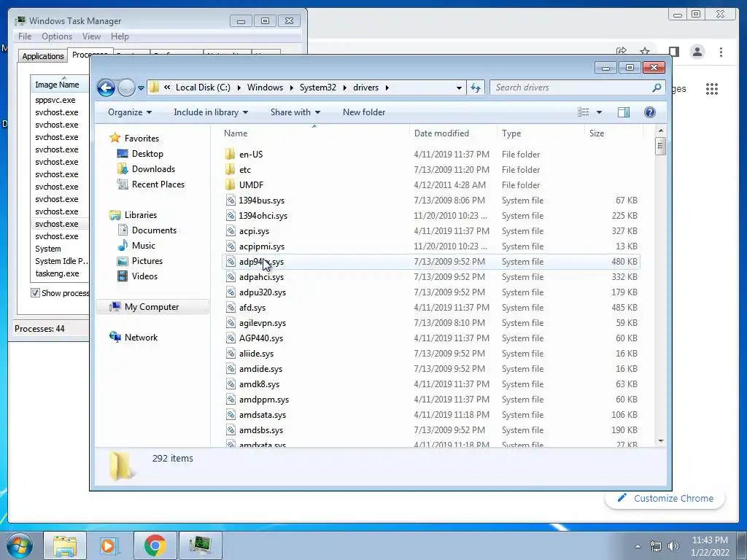Open the More view options arrow
Screen dimensions: 747x560
pos(600,112)
